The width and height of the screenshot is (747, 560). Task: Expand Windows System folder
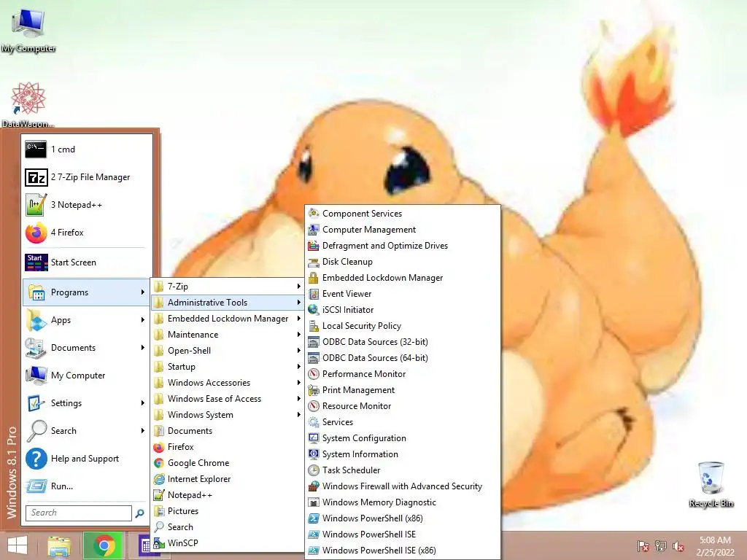pyautogui.click(x=228, y=415)
